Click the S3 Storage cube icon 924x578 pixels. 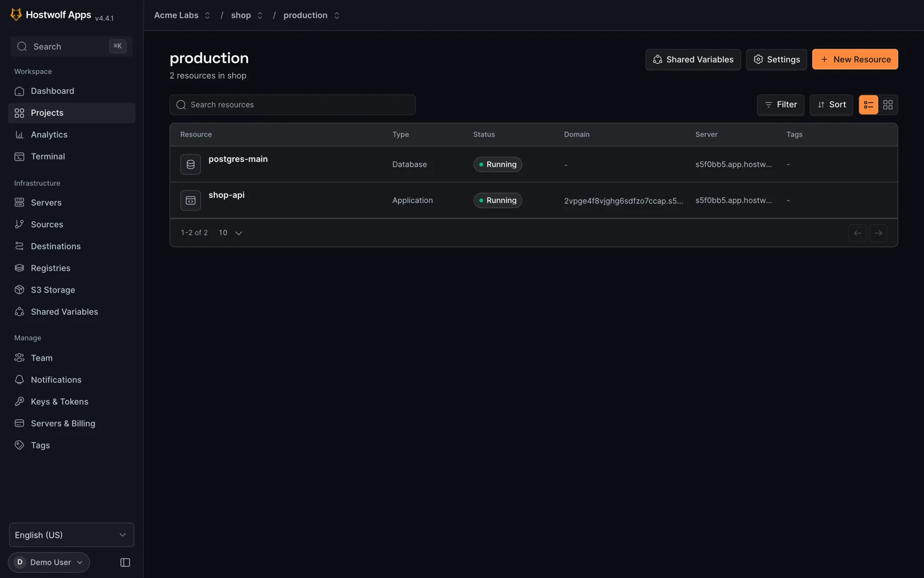coord(20,290)
